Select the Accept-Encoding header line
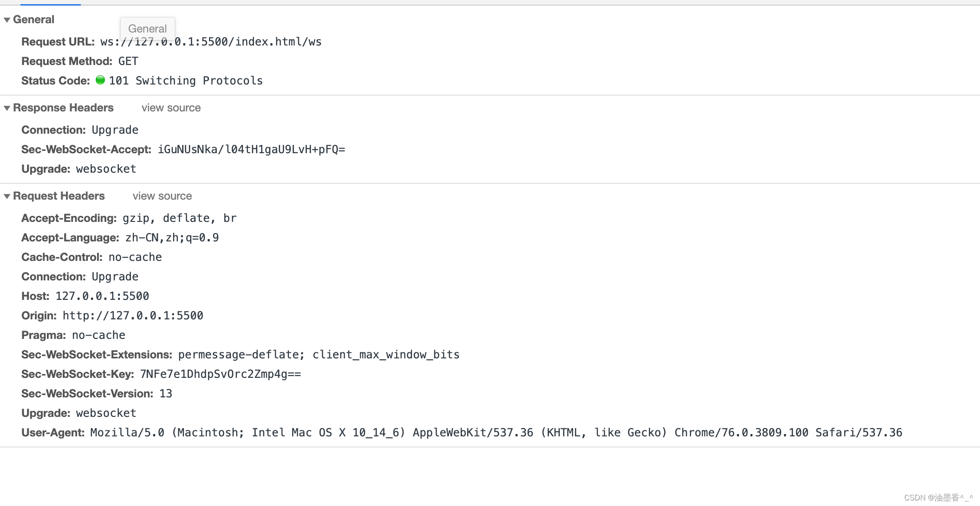The width and height of the screenshot is (980, 506). [x=129, y=218]
